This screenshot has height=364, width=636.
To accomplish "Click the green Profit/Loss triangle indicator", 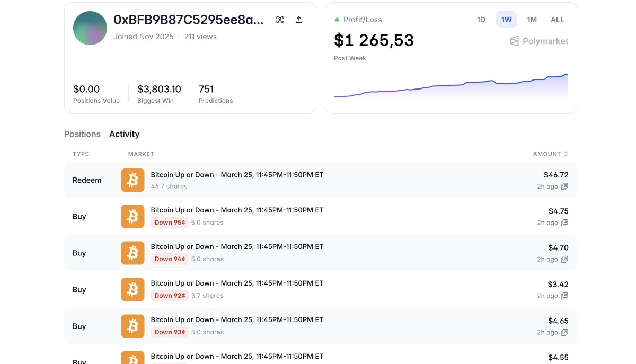I will coord(337,20).
